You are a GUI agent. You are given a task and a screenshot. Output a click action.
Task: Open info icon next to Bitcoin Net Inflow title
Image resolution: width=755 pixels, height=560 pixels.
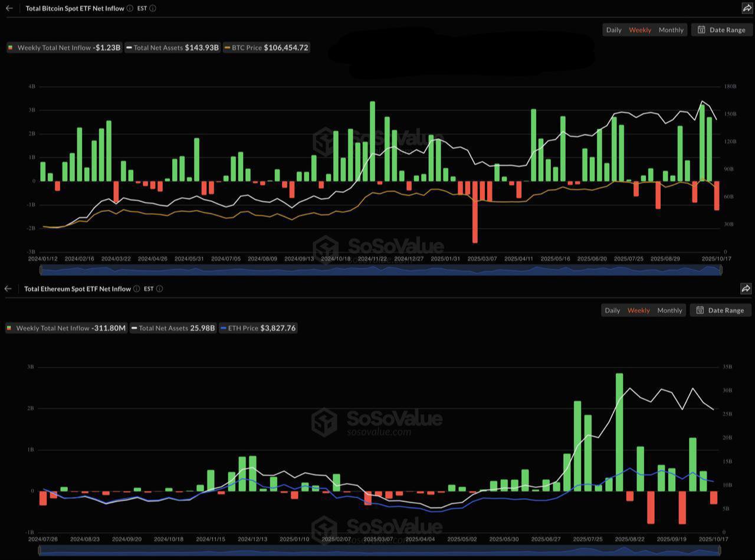pos(130,8)
